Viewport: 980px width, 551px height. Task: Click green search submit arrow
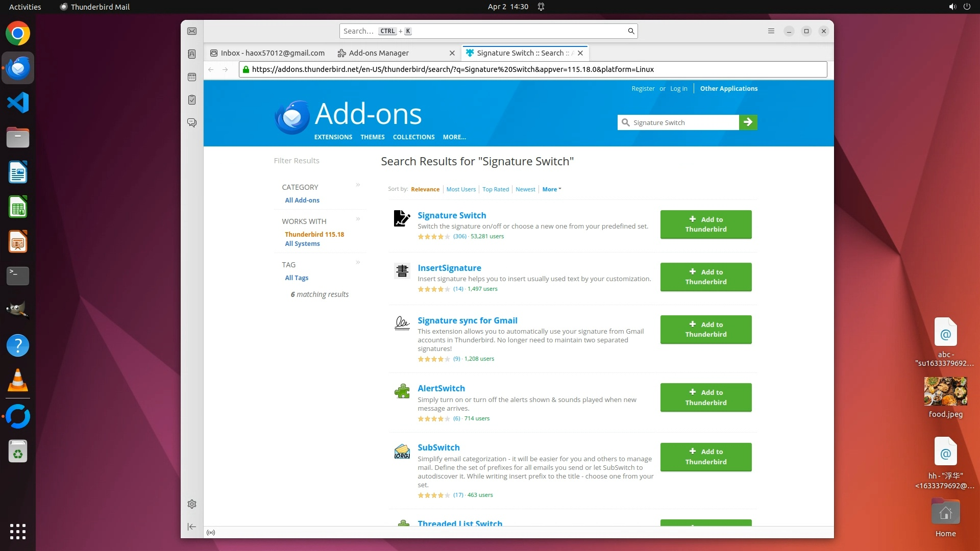click(748, 122)
